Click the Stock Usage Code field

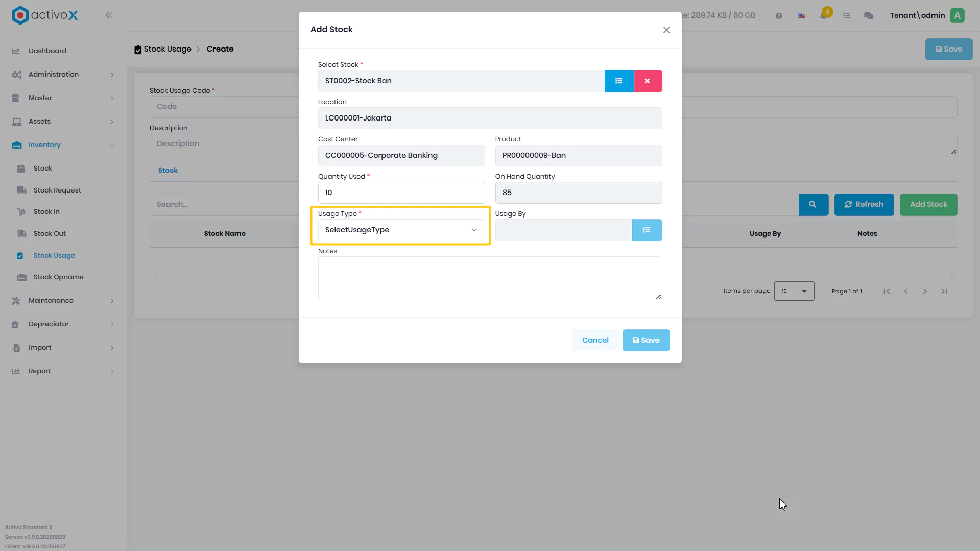224,107
